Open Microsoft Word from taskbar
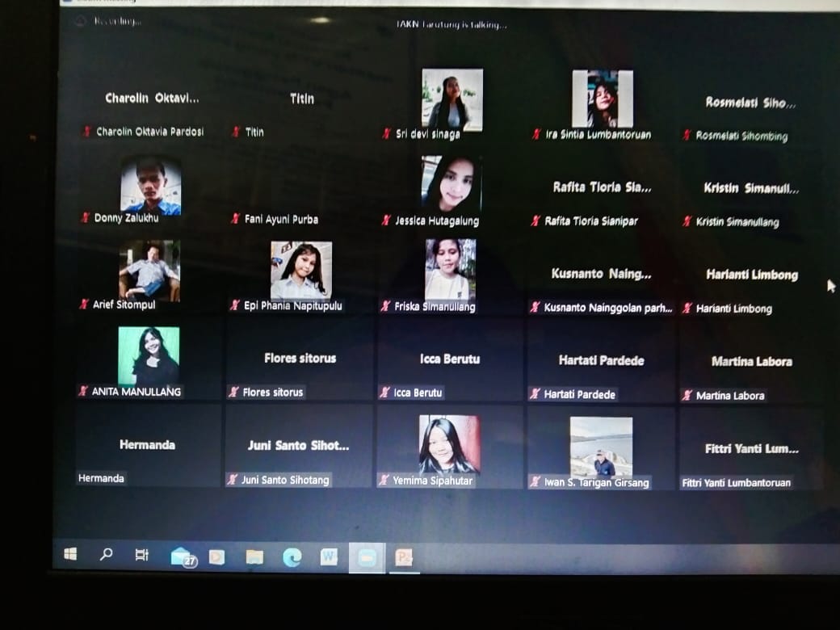Viewport: 840px width, 630px height. click(x=329, y=557)
